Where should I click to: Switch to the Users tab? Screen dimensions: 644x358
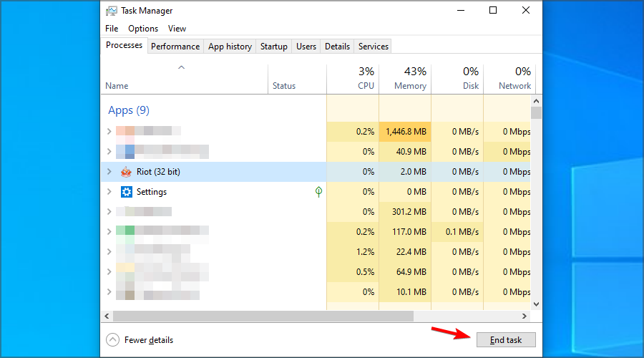pos(306,47)
